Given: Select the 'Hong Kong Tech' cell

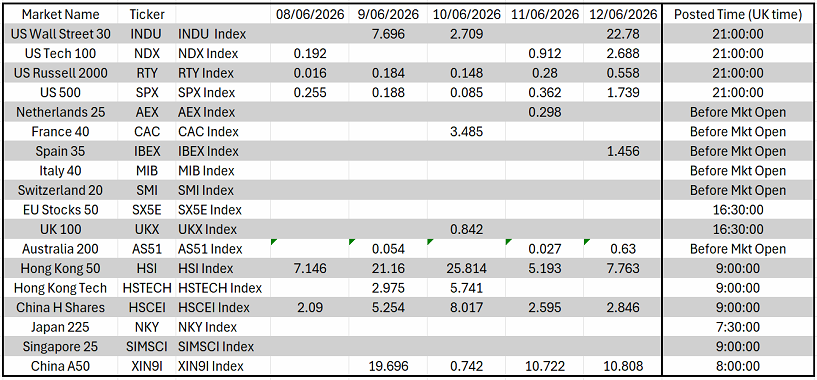Looking at the screenshot, I should (60, 288).
